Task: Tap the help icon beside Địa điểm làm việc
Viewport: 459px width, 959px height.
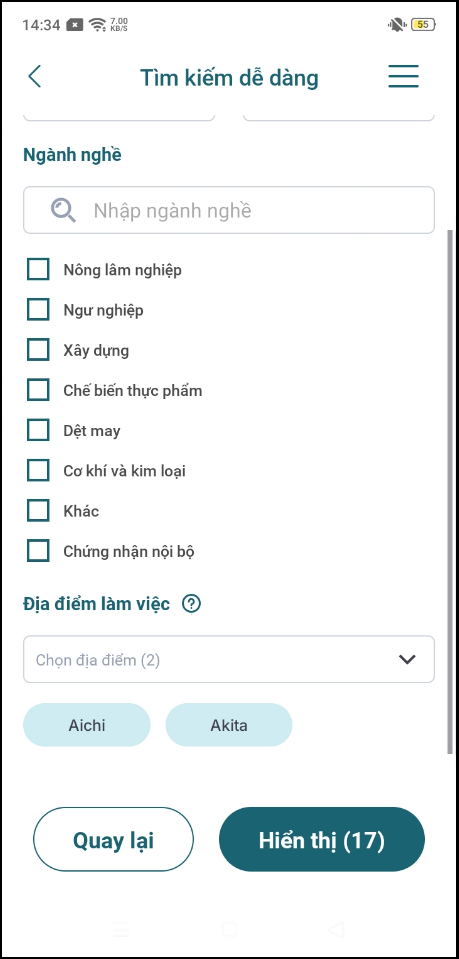Action: [192, 604]
